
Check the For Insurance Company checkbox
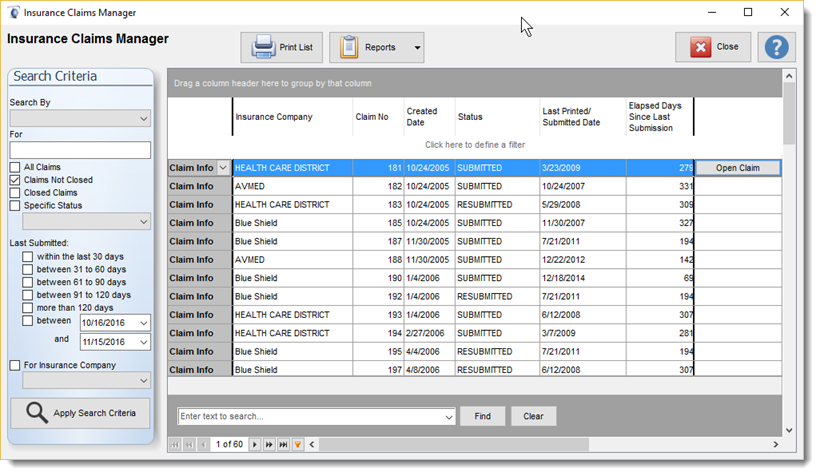[15, 365]
